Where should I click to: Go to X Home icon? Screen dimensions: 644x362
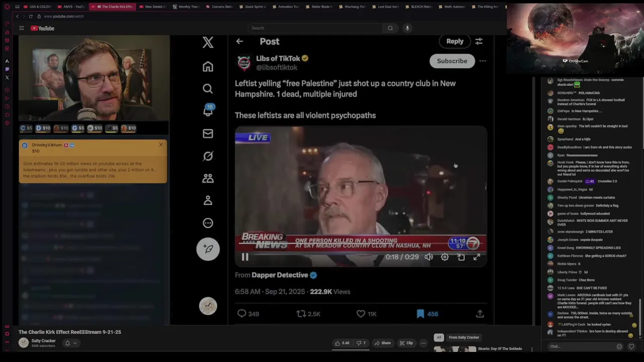point(208,66)
